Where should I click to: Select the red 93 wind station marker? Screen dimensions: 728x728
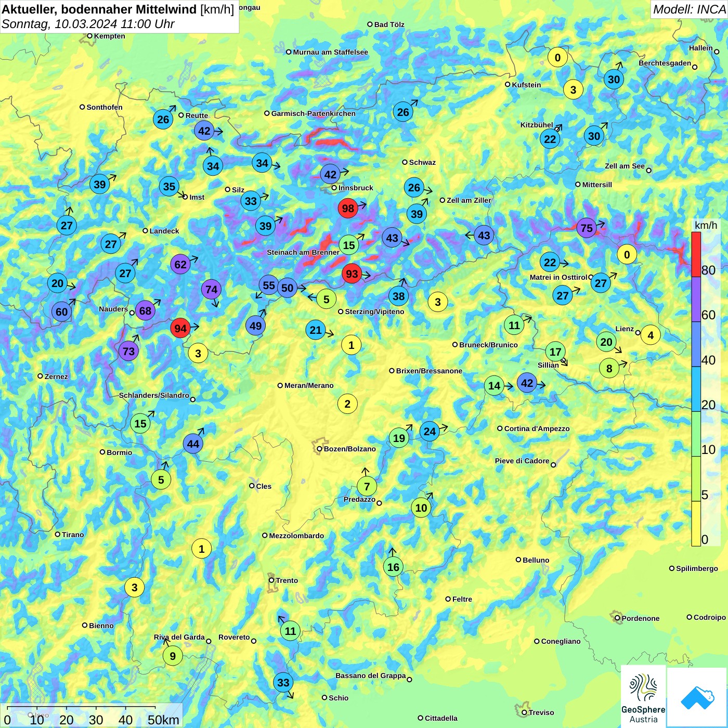[x=352, y=274]
